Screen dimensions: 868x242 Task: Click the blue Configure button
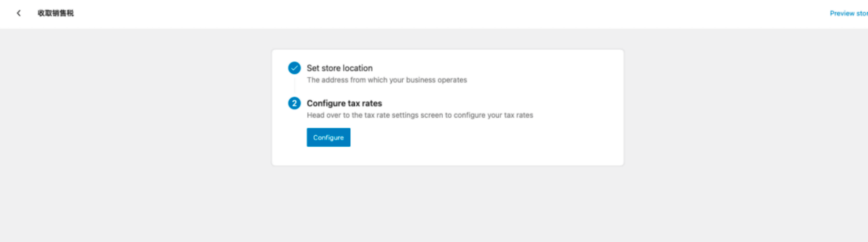(x=329, y=138)
